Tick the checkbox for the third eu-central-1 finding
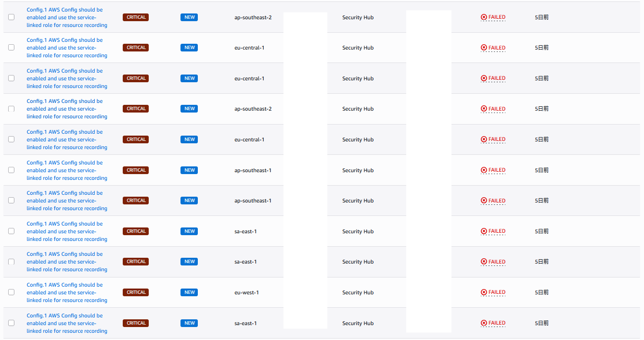644x340 pixels. click(x=12, y=139)
